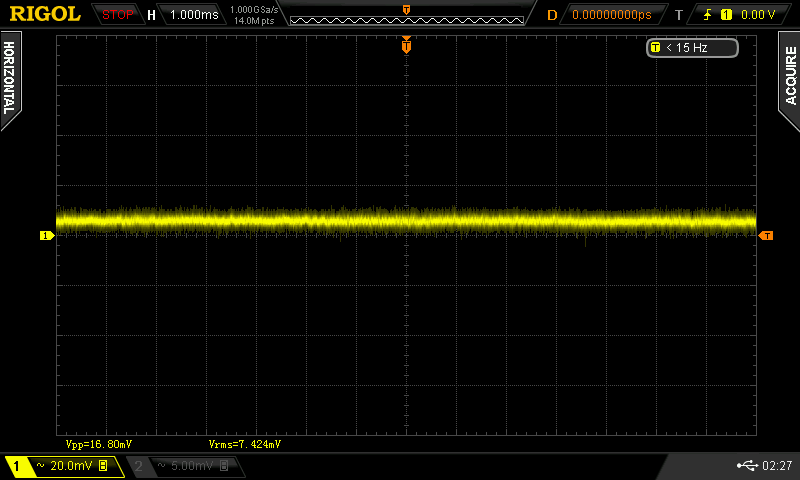This screenshot has width=800, height=480.
Task: Click the orange T marker above the memory bar
Action: click(x=407, y=10)
